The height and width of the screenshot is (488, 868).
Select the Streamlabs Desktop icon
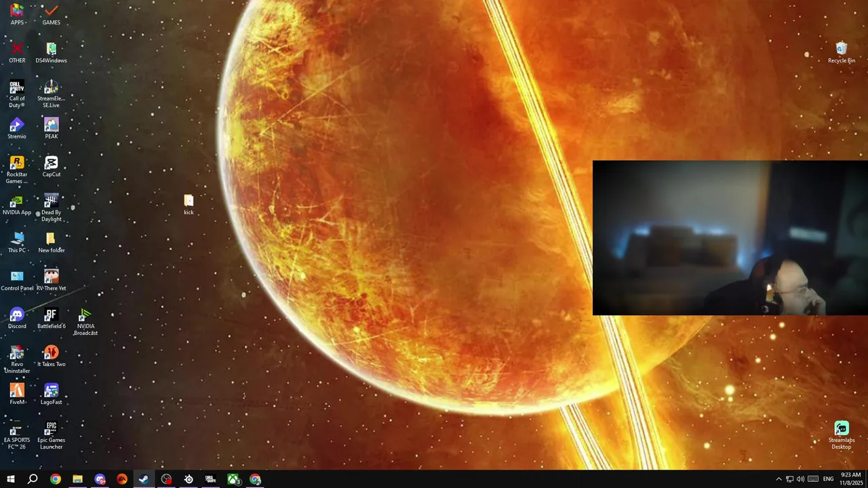coord(842,436)
